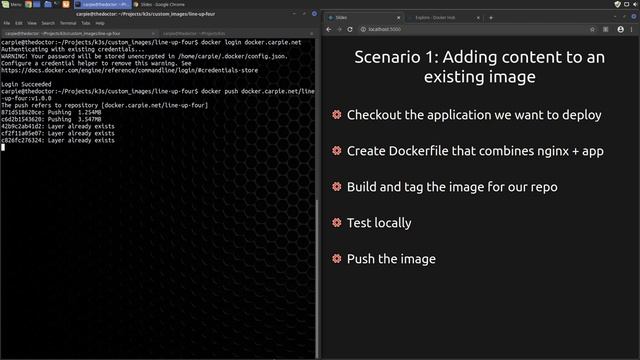
Task: Click the 'Test locally' bullet
Action: pos(379,223)
